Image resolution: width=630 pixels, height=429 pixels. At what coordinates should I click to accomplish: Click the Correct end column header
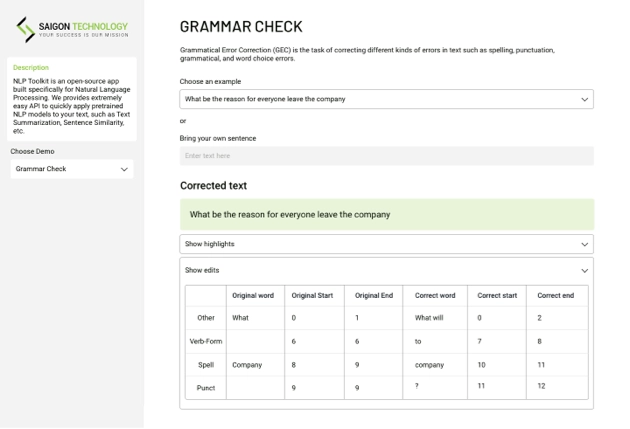[556, 295]
